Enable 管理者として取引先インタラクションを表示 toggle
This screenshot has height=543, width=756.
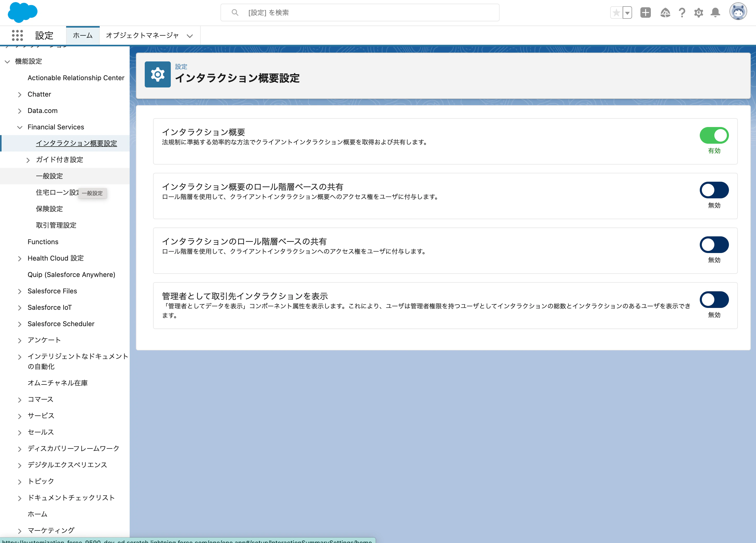pyautogui.click(x=714, y=299)
